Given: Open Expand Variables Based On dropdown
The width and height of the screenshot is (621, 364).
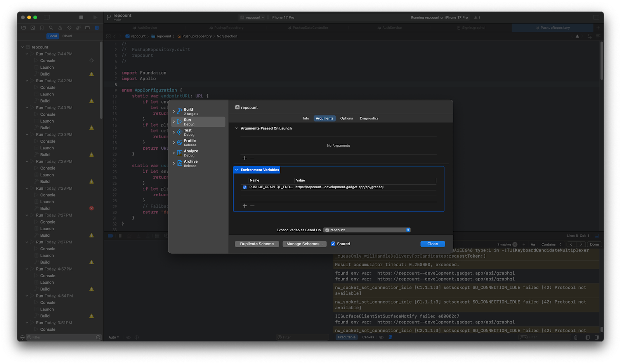Looking at the screenshot, I should click(x=367, y=230).
